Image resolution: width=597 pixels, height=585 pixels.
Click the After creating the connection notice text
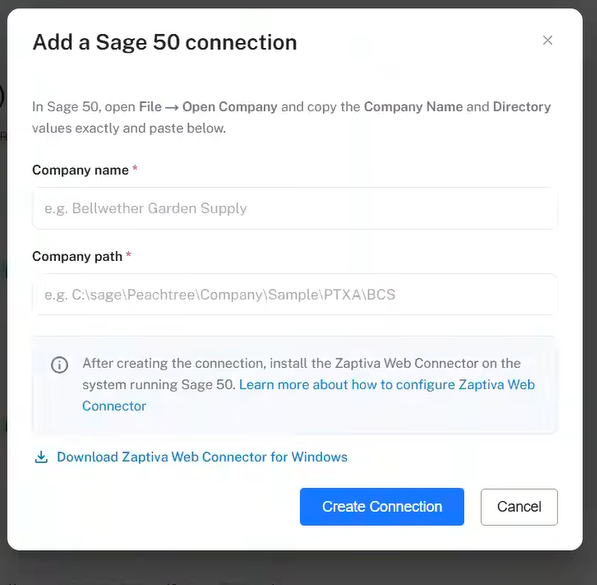301,374
